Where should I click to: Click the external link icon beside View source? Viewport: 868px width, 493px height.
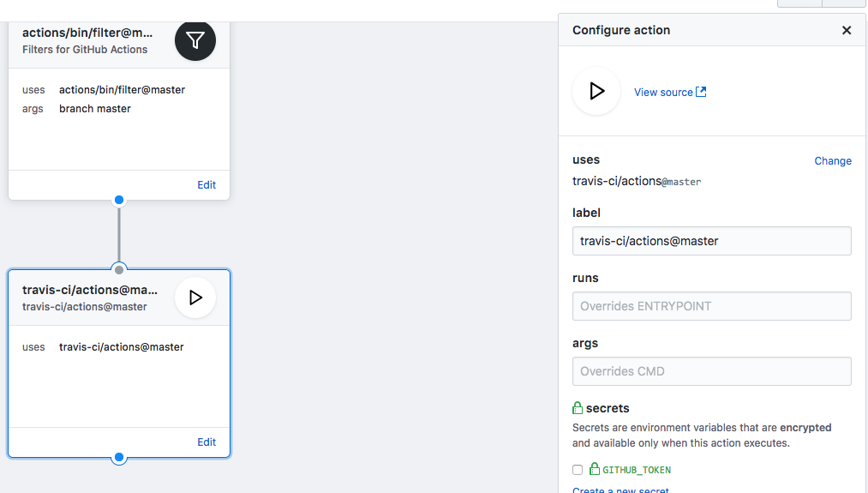(x=701, y=92)
